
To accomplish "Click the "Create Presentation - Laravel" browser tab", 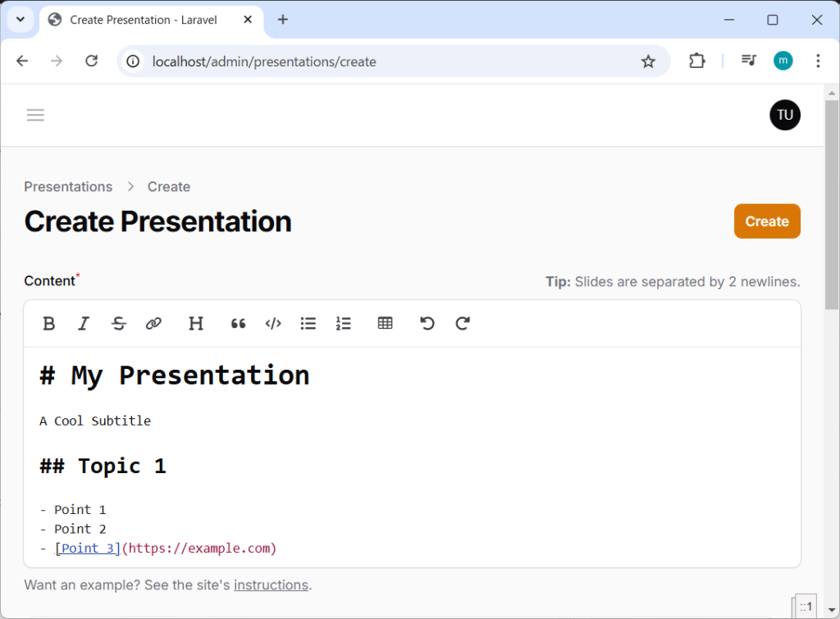I will pyautogui.click(x=144, y=20).
